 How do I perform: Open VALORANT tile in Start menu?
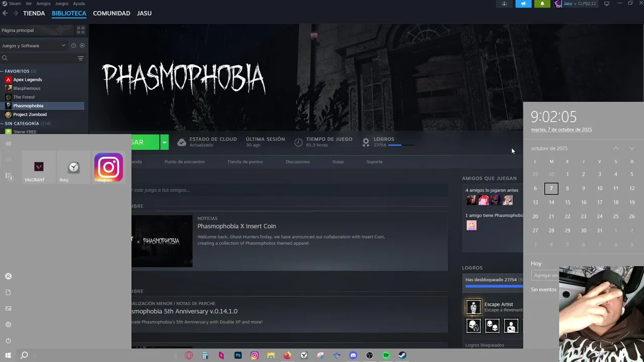(39, 168)
